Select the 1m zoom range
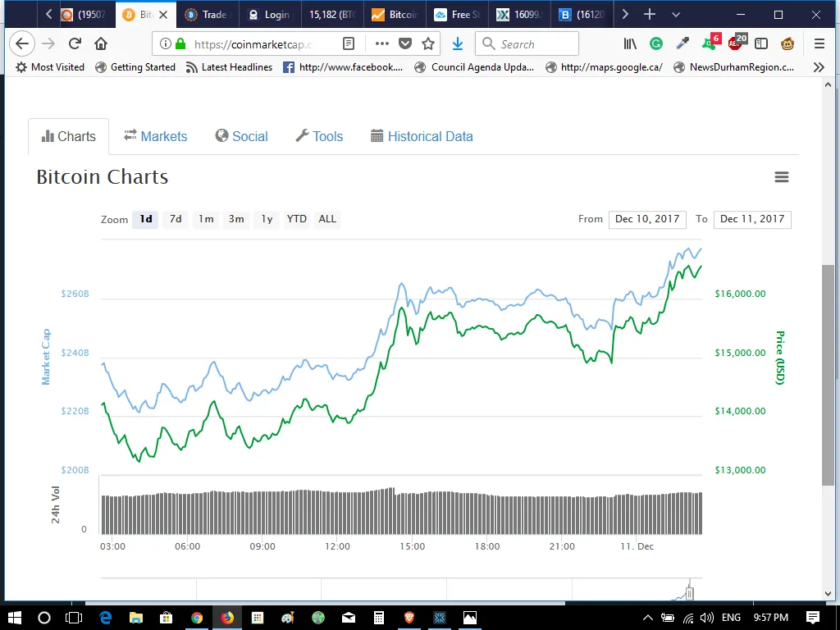840x630 pixels. (206, 219)
